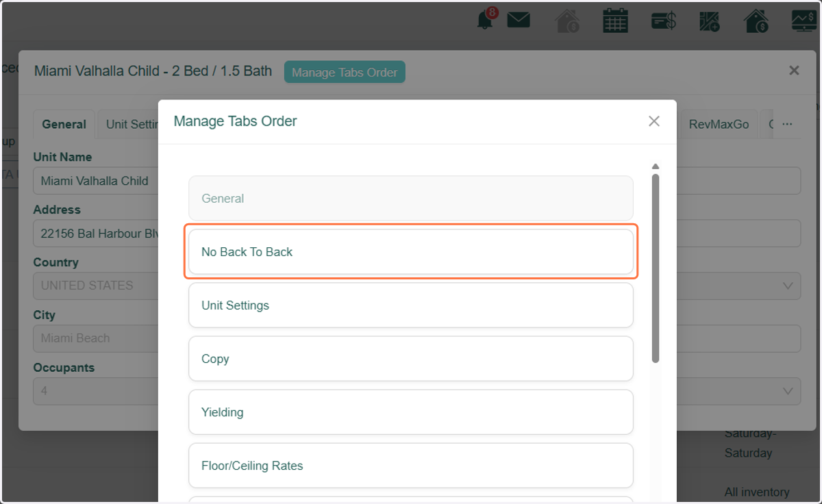Open the notifications bell with 8 alerts
This screenshot has width=822, height=504.
(486, 19)
